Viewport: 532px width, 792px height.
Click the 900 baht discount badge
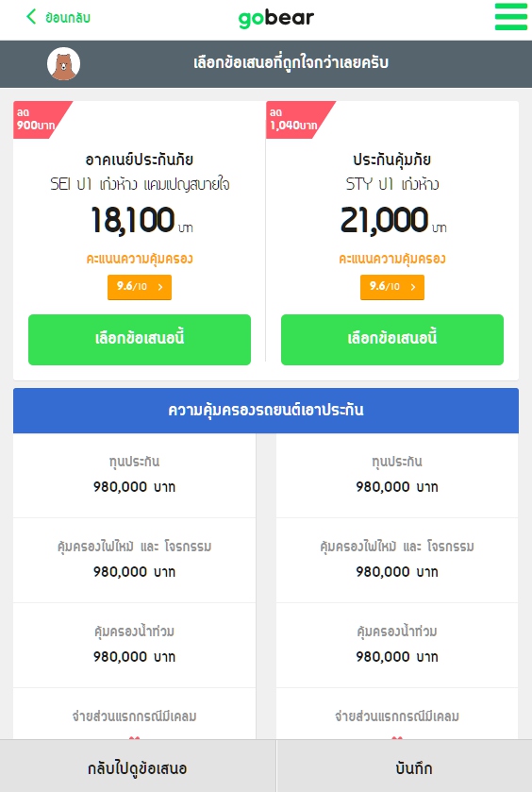tap(37, 120)
